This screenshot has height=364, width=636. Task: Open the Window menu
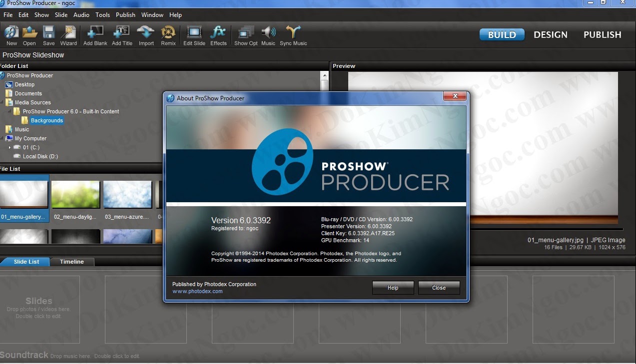click(152, 15)
